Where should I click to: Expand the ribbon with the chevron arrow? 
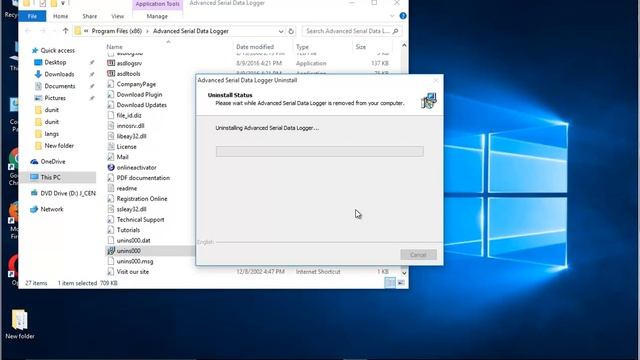tap(392, 16)
